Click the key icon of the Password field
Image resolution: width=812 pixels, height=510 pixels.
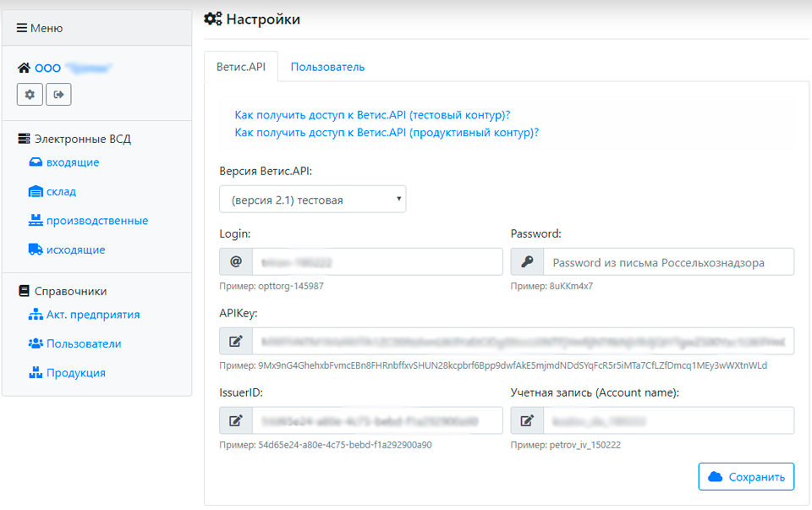click(527, 261)
